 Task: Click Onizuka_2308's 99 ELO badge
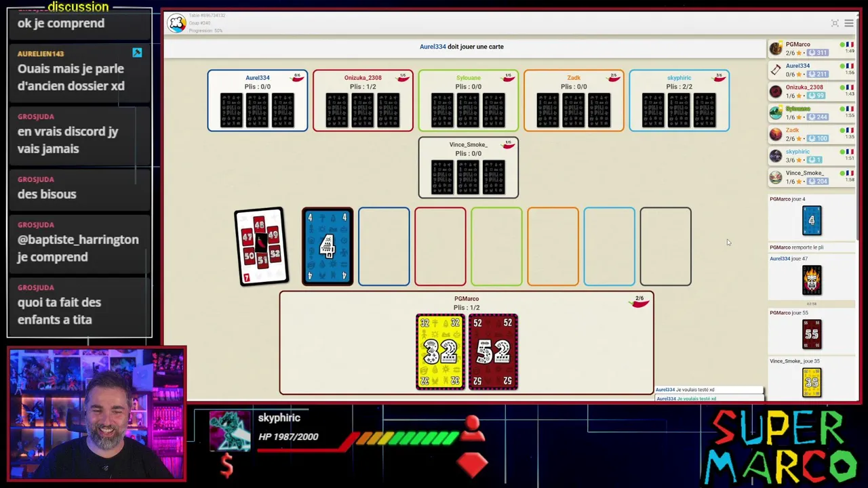click(x=816, y=96)
